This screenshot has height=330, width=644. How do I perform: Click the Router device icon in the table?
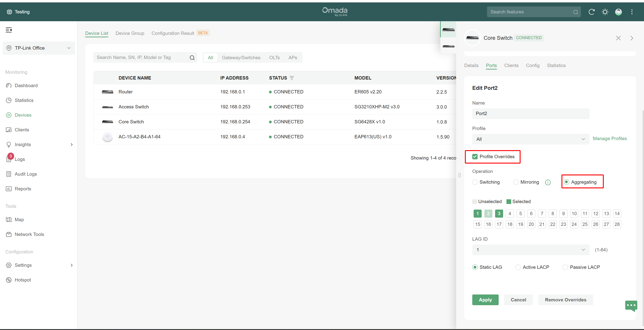point(108,92)
